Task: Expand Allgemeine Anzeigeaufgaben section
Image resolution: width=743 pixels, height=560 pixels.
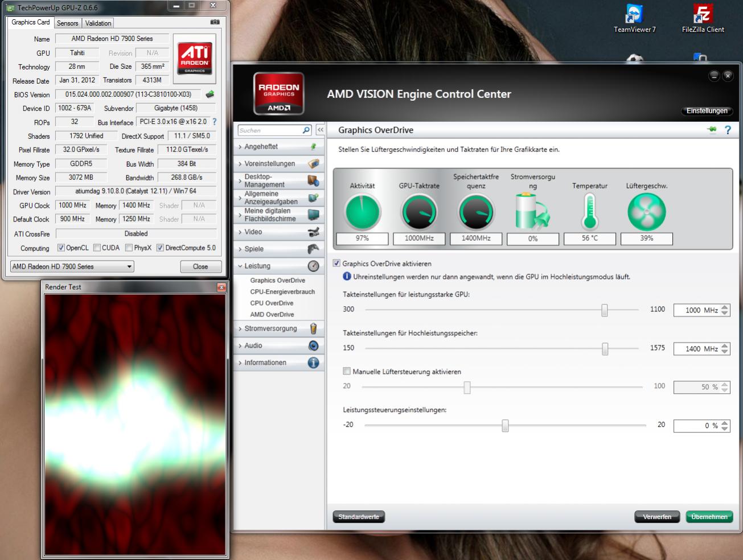Action: coord(278,197)
